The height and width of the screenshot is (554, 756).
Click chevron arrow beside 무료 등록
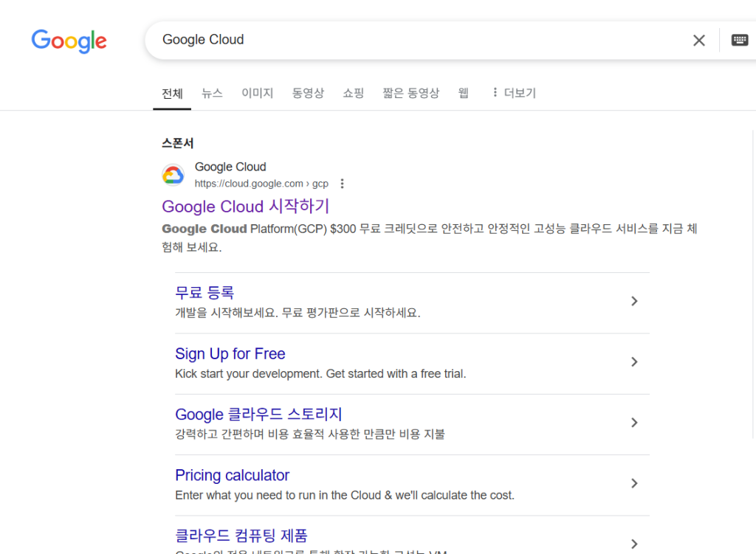click(633, 301)
